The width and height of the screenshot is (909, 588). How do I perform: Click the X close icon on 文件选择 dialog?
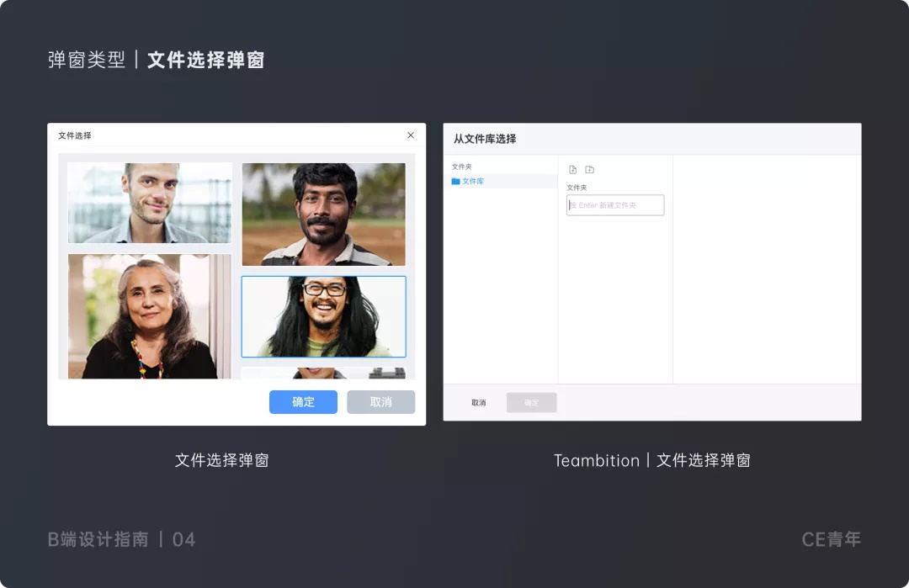[410, 135]
